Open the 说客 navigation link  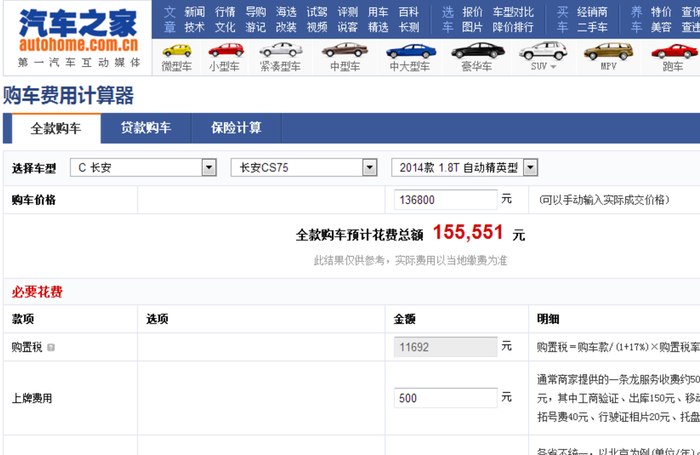[347, 27]
